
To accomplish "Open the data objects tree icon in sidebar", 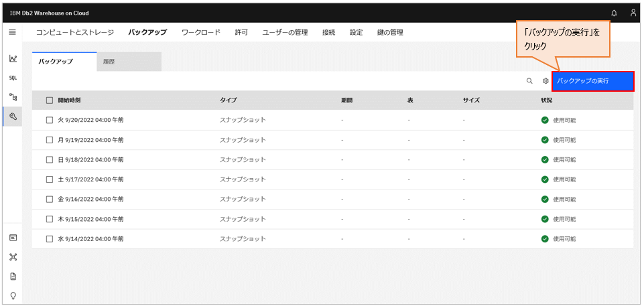I will (13, 97).
